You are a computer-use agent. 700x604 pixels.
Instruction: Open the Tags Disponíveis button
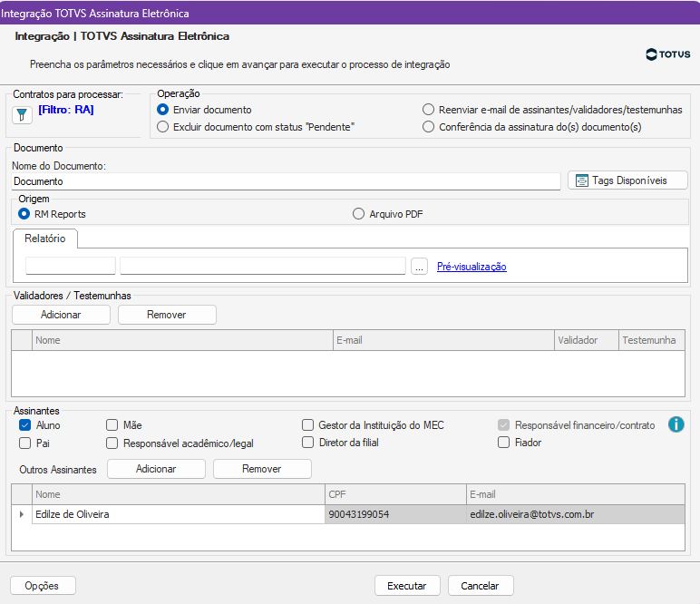click(x=627, y=180)
